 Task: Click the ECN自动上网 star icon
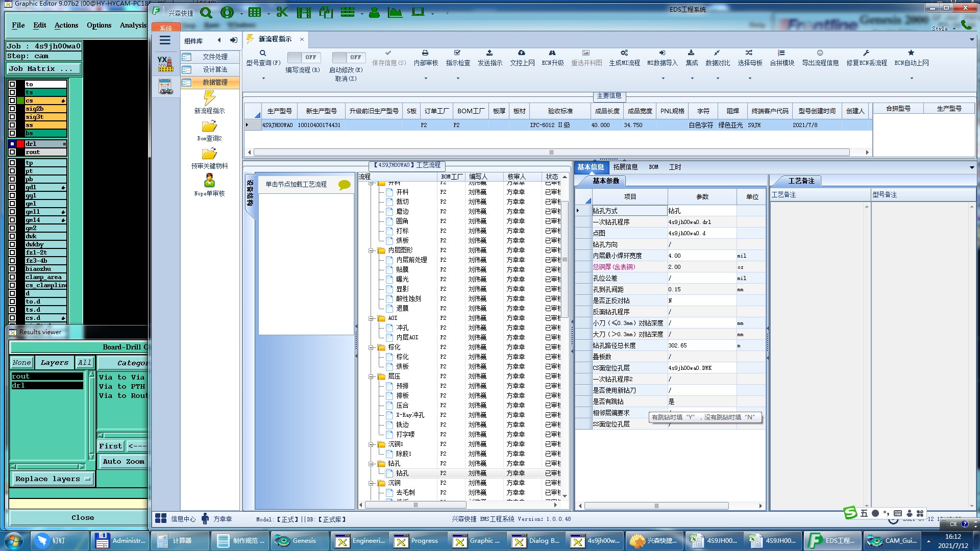coord(911,53)
